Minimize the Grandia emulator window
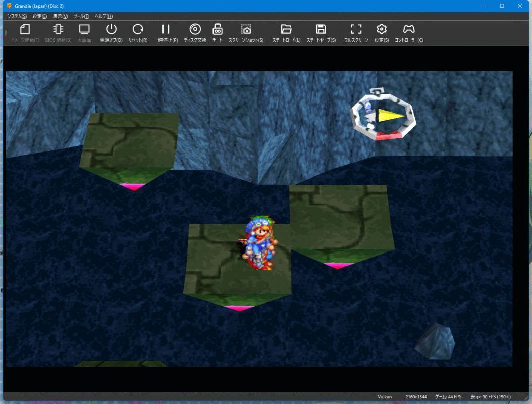Image resolution: width=532 pixels, height=404 pixels. 485,6
